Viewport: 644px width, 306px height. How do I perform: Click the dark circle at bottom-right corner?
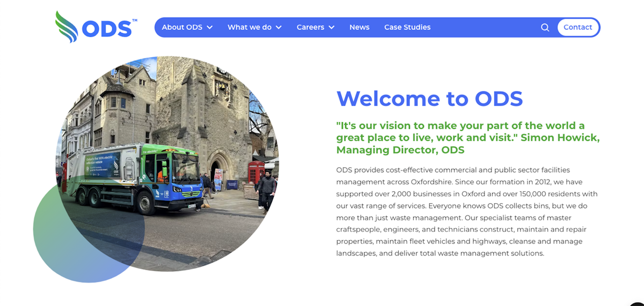[x=638, y=304]
